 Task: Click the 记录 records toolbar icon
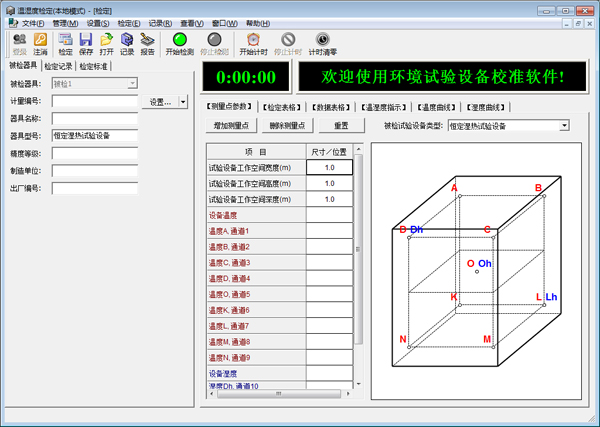point(127,43)
